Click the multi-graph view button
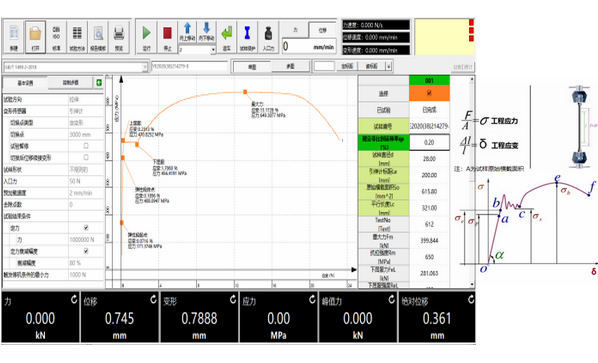Image resolution: width=598 pixels, height=363 pixels. (x=290, y=66)
